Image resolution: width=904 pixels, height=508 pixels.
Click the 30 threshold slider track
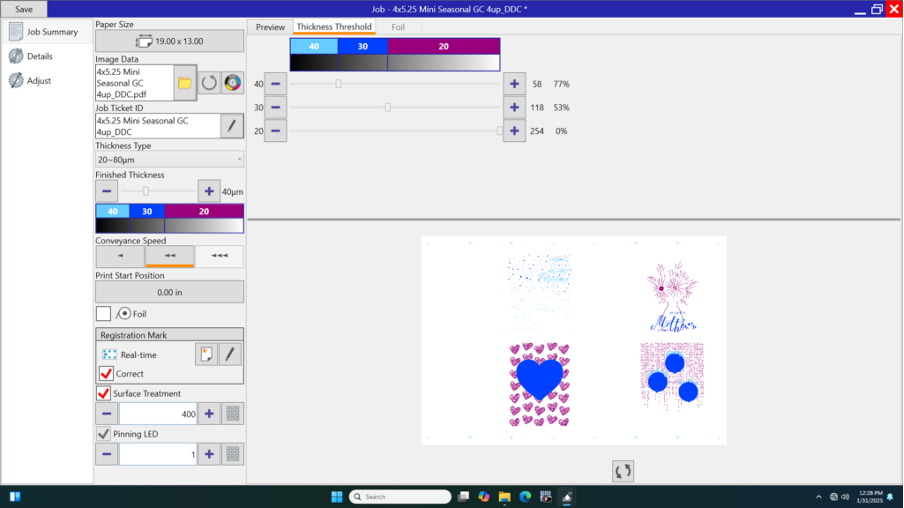tap(440, 108)
